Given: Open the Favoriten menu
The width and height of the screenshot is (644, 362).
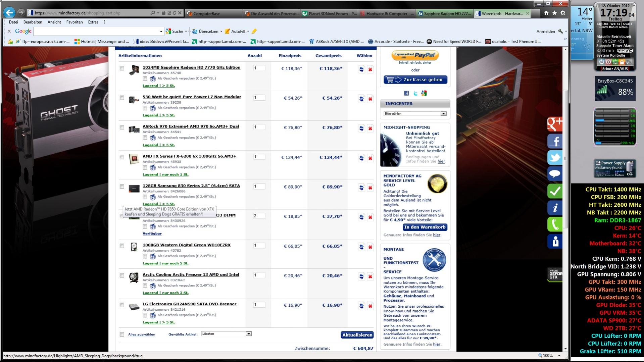Looking at the screenshot, I should pyautogui.click(x=75, y=22).
